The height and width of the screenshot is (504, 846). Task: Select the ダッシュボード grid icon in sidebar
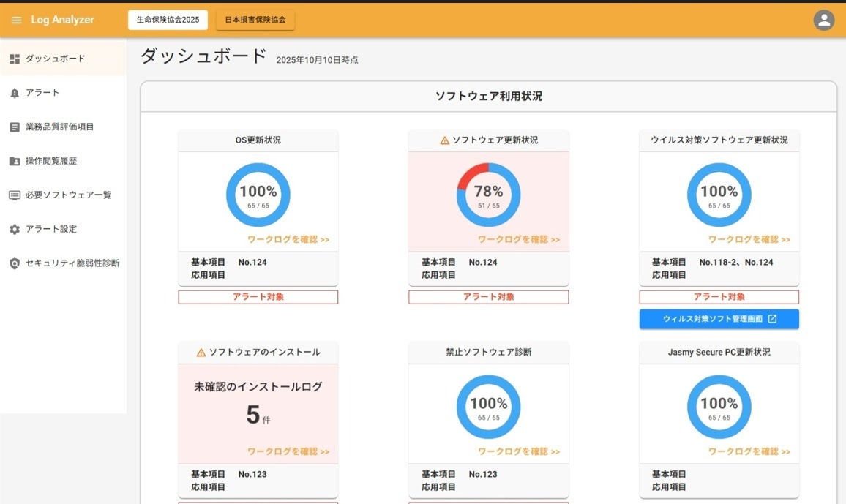click(x=15, y=58)
